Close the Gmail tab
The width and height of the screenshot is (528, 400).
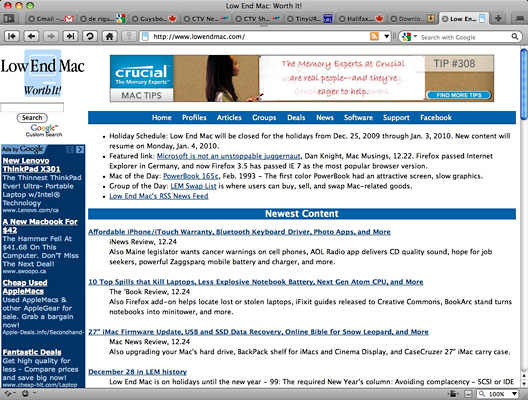(31, 19)
